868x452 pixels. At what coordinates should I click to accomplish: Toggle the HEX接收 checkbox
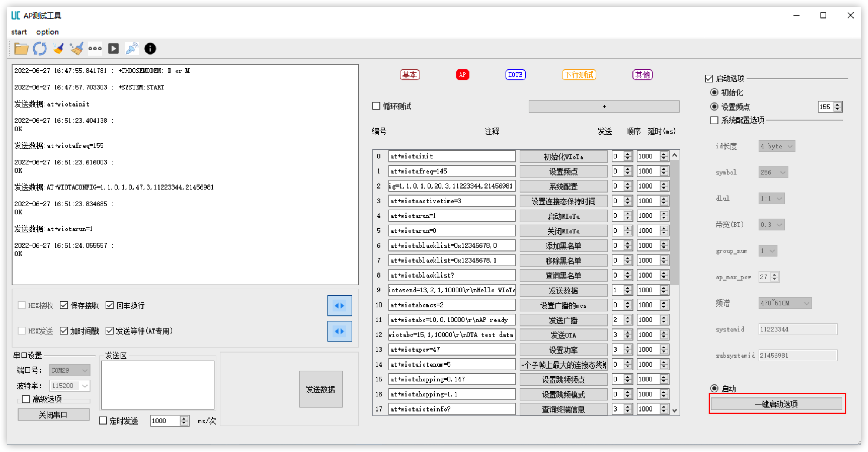click(x=22, y=305)
